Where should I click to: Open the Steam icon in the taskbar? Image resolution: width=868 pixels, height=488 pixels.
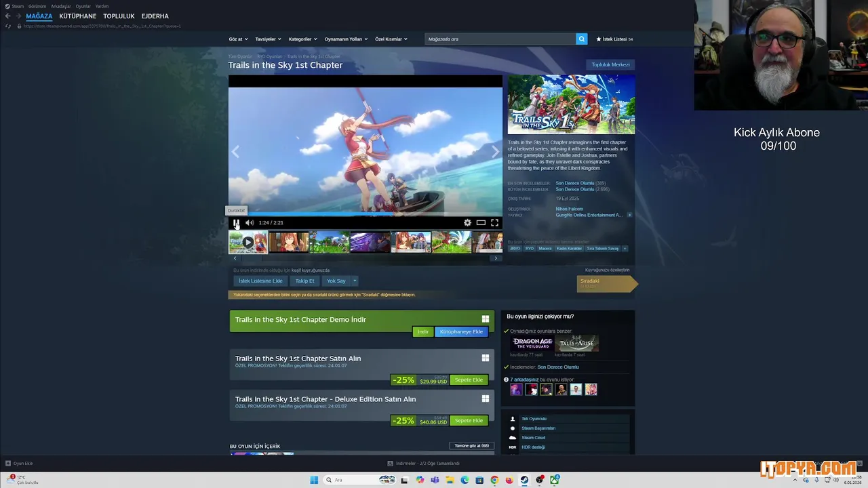point(524,480)
